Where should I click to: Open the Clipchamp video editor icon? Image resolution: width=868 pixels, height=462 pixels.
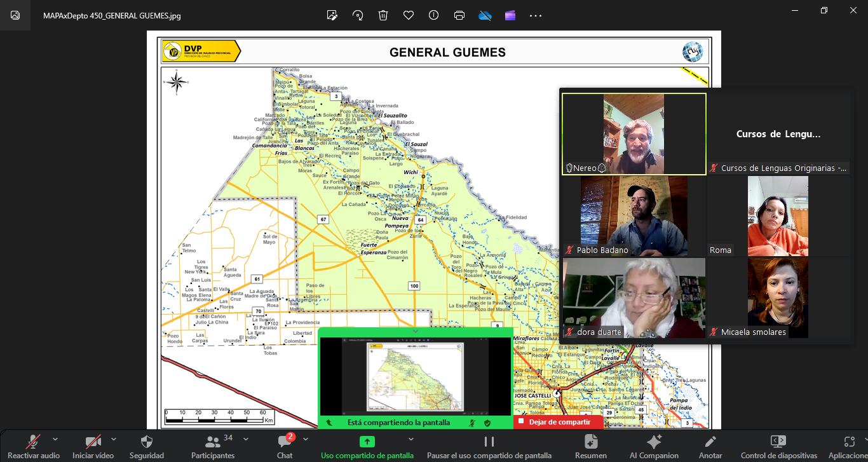(x=510, y=15)
